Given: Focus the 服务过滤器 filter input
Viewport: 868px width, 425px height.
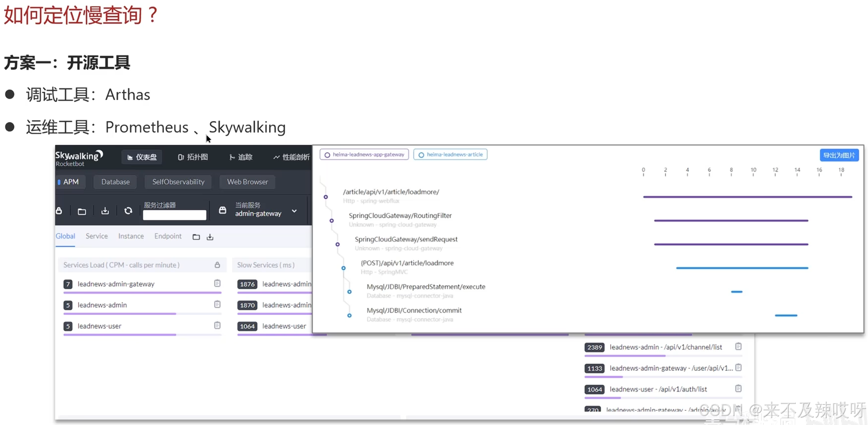Looking at the screenshot, I should click(x=174, y=215).
